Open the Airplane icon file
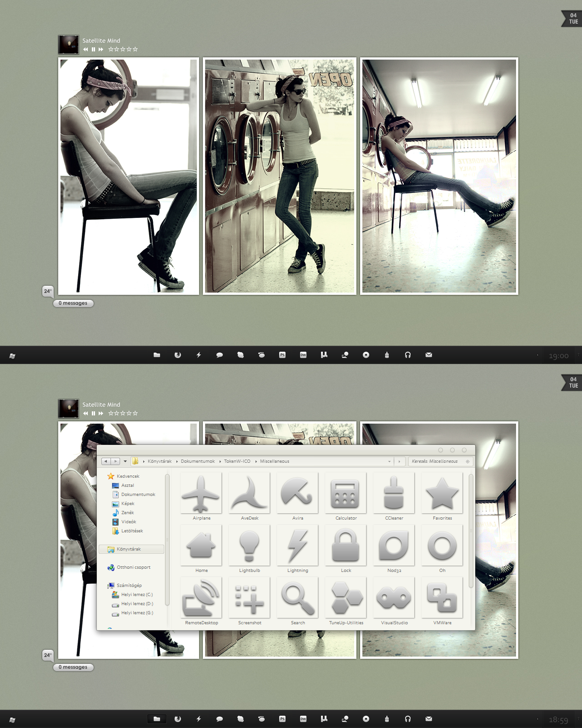The height and width of the screenshot is (728, 582). tap(201, 496)
